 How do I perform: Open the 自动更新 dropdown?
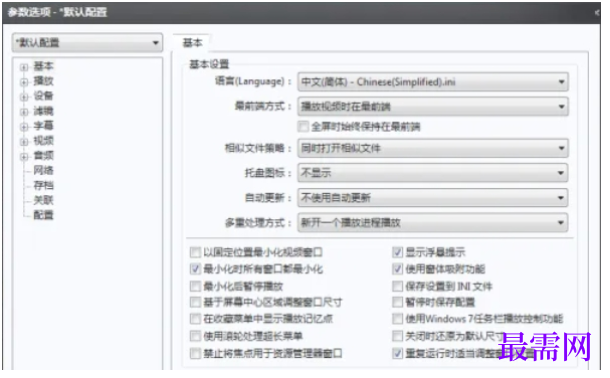(x=433, y=198)
